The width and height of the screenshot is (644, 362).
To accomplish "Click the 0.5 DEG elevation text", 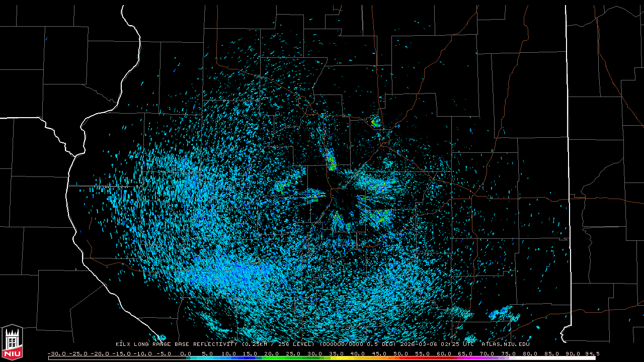I will tap(381, 344).
